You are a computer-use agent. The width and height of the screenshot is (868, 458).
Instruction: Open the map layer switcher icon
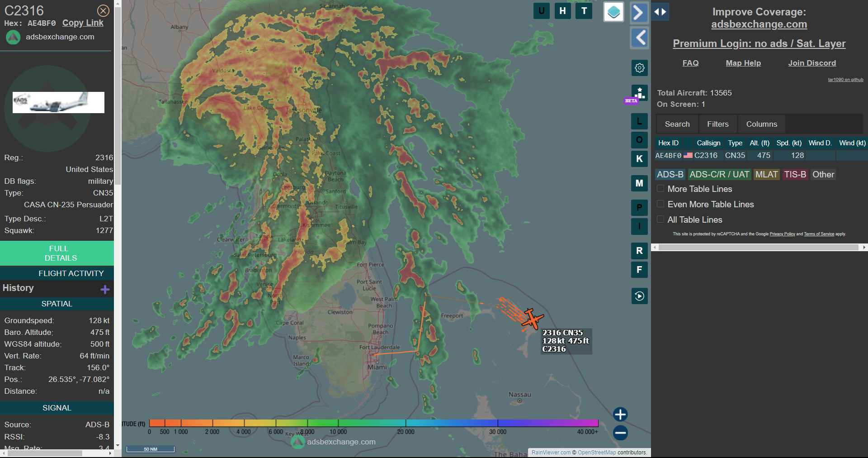[613, 12]
